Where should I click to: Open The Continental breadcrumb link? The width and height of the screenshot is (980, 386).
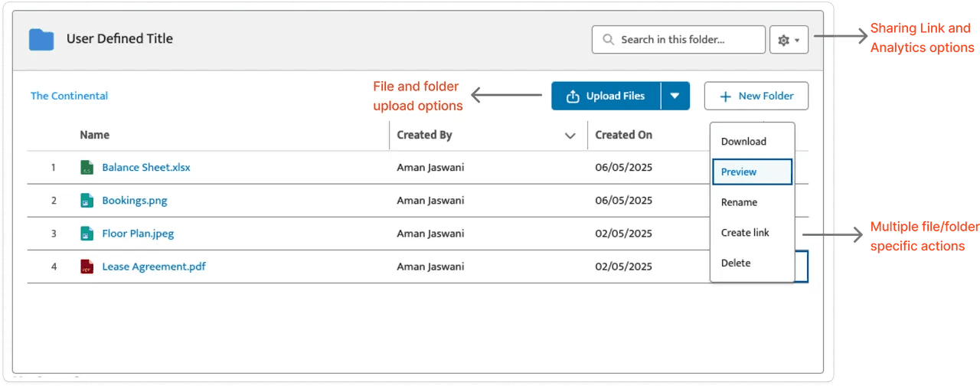coord(69,96)
